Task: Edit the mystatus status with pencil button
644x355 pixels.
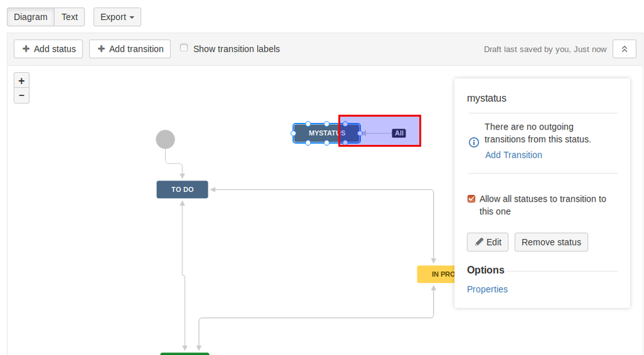Action: tap(487, 242)
